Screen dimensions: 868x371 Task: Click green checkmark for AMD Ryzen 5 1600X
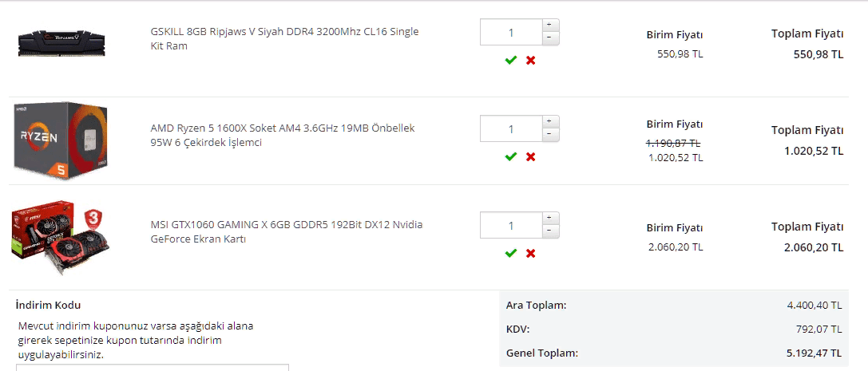click(x=511, y=157)
